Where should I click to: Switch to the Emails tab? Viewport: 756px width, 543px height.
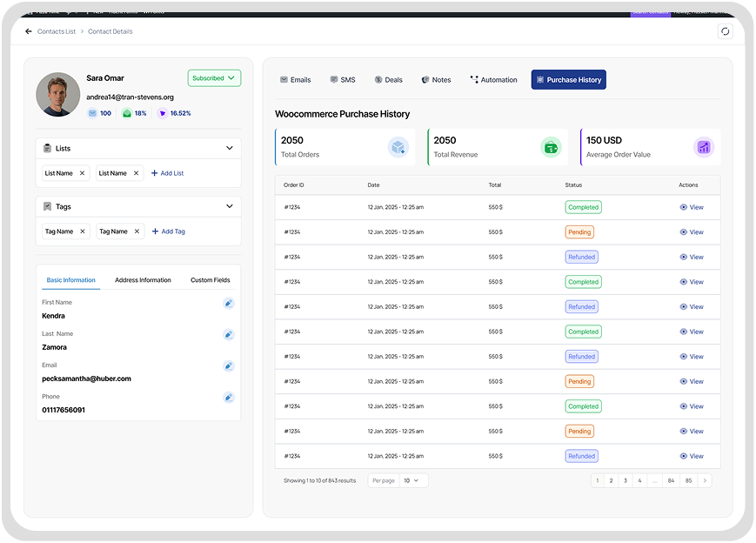pyautogui.click(x=295, y=79)
